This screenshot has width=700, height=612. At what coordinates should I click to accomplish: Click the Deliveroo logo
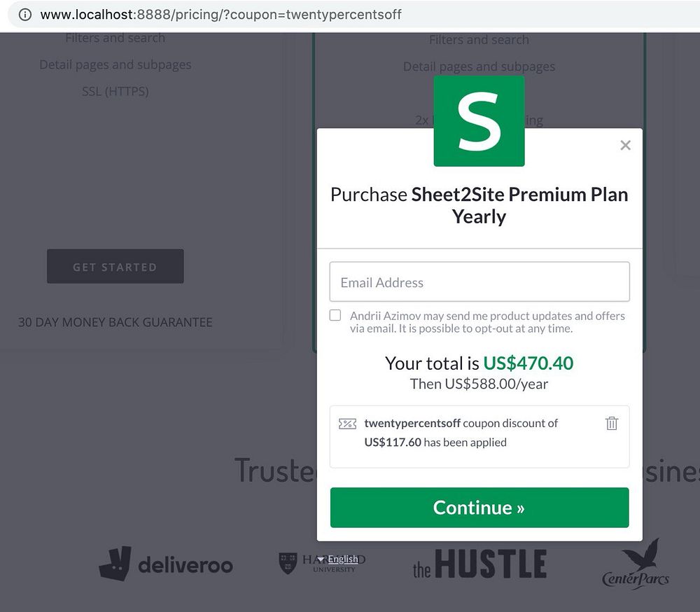166,564
